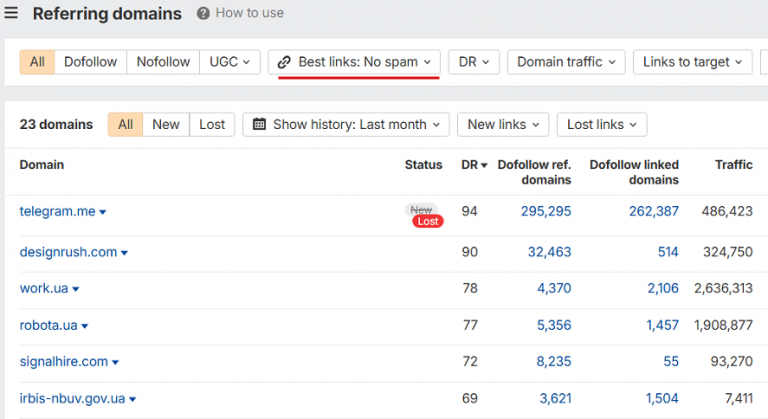Expand the arrow next to signalhire.com

click(x=116, y=362)
